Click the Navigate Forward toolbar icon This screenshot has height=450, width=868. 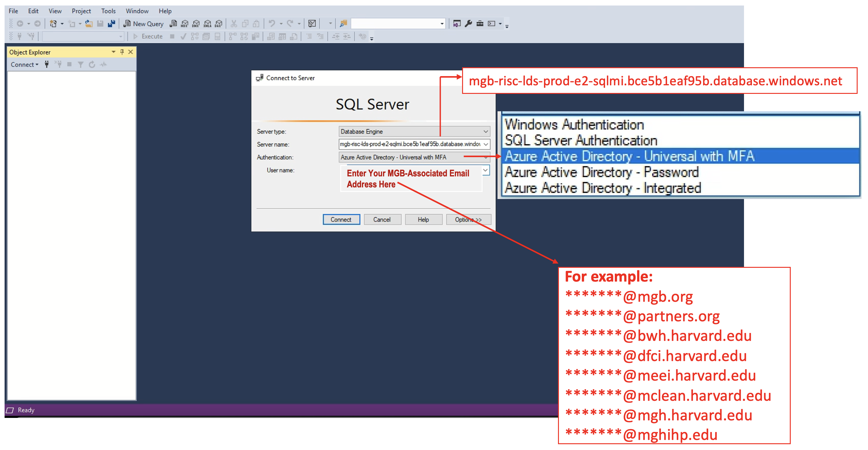coord(37,24)
